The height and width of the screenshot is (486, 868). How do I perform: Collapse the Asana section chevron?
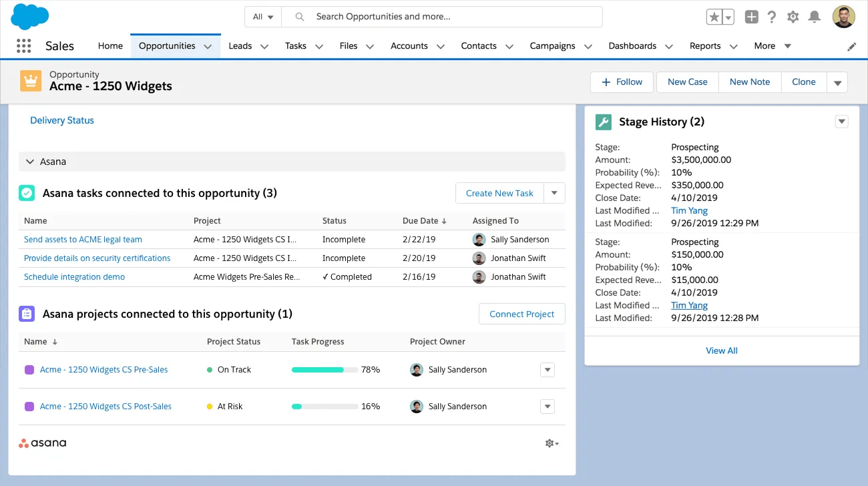coord(30,161)
